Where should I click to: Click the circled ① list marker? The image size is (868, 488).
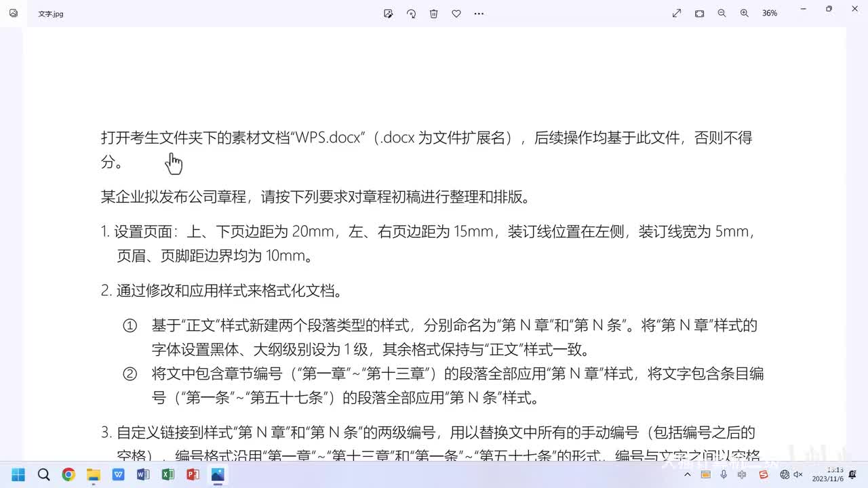pos(130,326)
